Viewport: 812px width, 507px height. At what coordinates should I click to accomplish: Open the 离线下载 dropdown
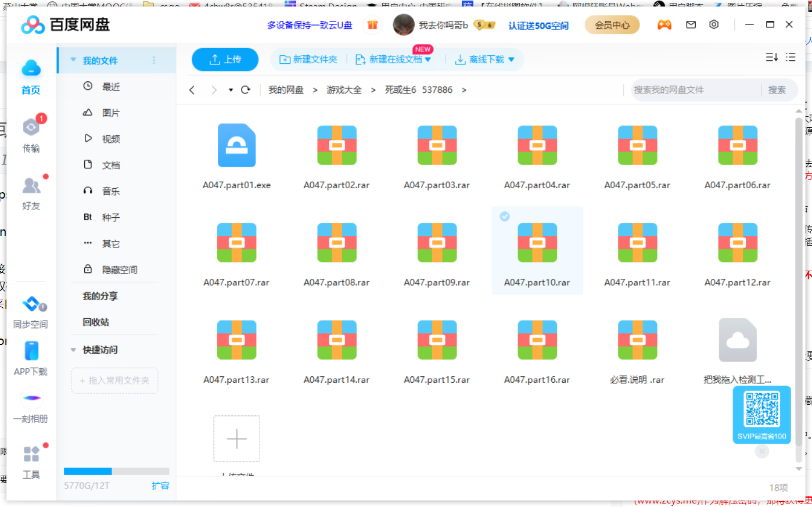point(511,59)
